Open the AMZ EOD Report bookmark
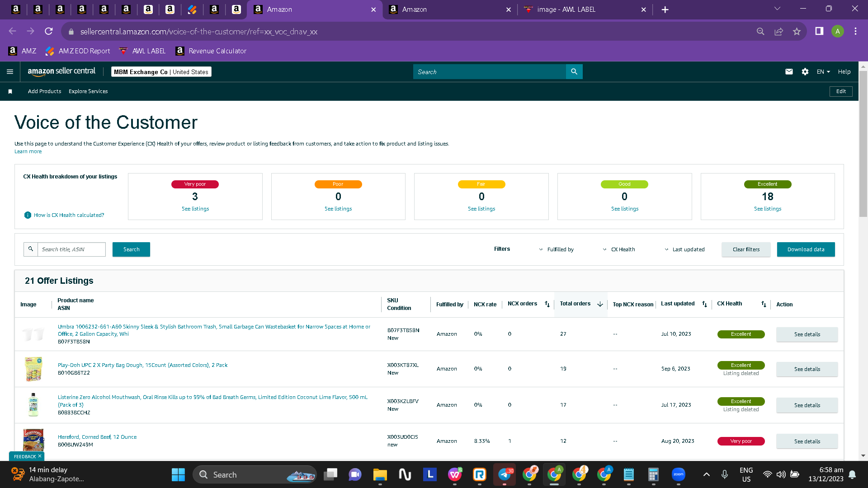The image size is (868, 488). click(x=78, y=51)
